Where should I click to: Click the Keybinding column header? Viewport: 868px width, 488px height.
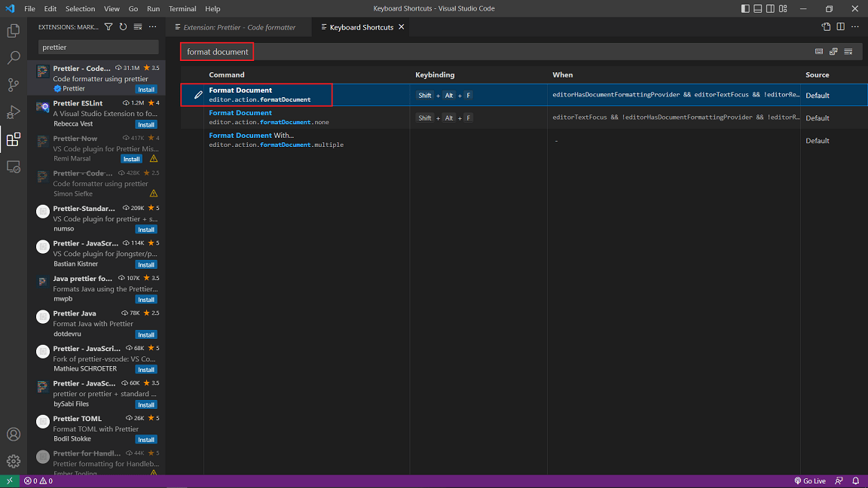click(x=435, y=75)
